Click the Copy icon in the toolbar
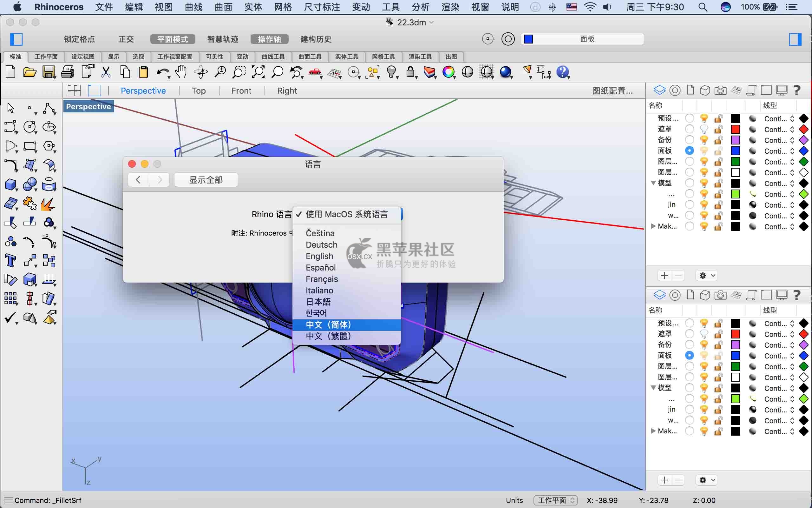Viewport: 812px width, 508px height. pos(125,72)
